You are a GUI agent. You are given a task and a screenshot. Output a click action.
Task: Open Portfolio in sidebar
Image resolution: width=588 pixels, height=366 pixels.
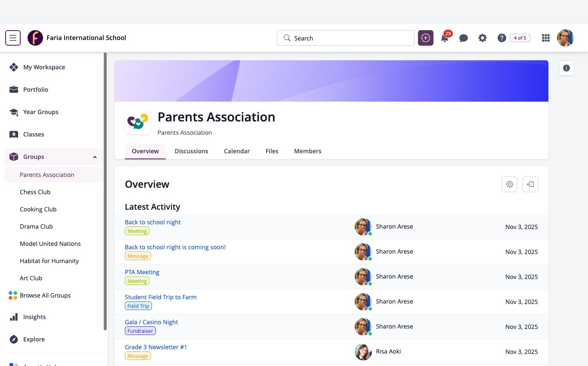point(54,90)
